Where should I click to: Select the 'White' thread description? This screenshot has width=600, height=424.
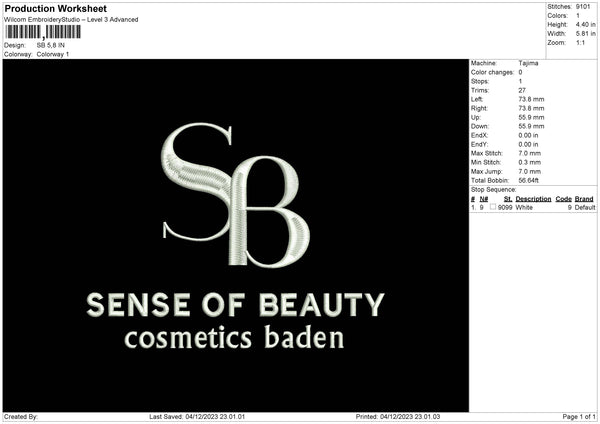[x=524, y=207]
